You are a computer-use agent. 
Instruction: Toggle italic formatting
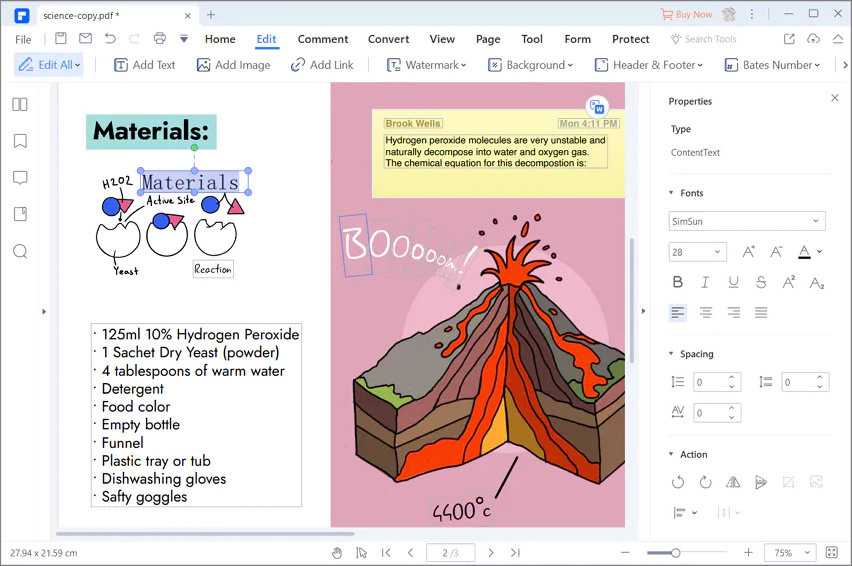point(705,282)
